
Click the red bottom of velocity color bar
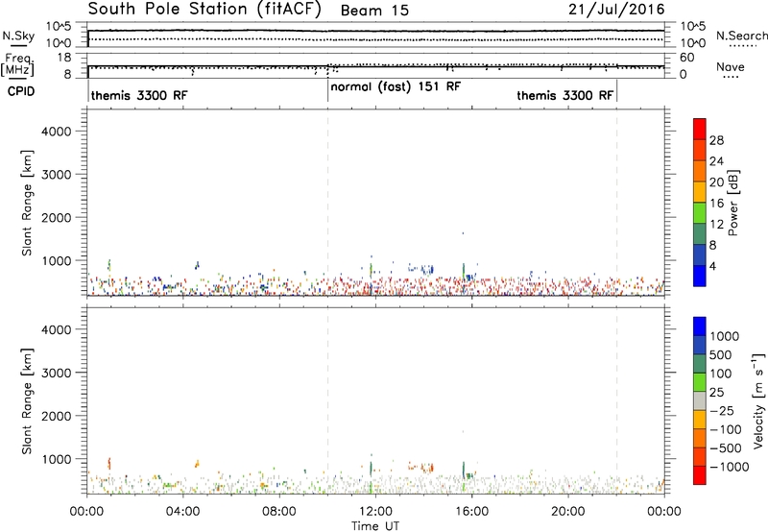click(x=700, y=475)
